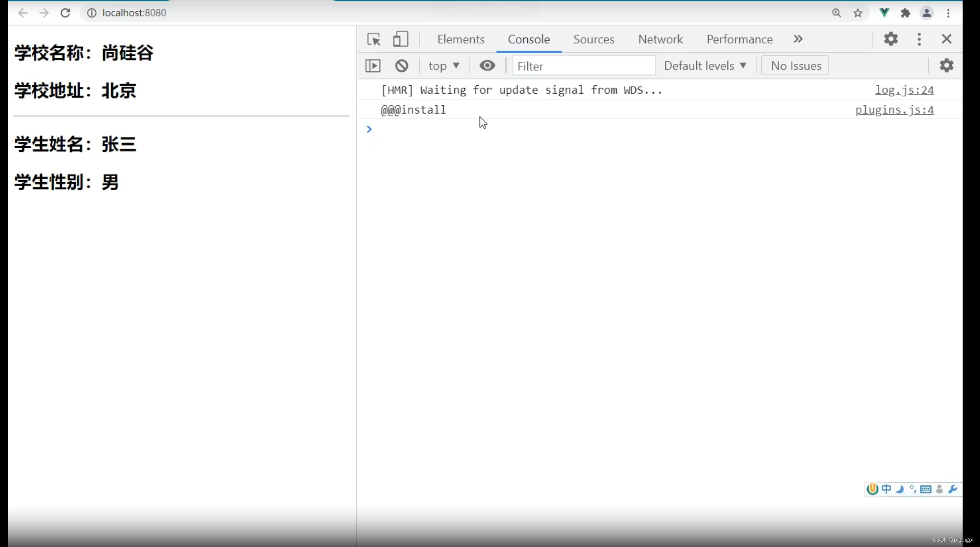Open DevTools settings gear
Screen dimensions: 980x547
pos(891,39)
